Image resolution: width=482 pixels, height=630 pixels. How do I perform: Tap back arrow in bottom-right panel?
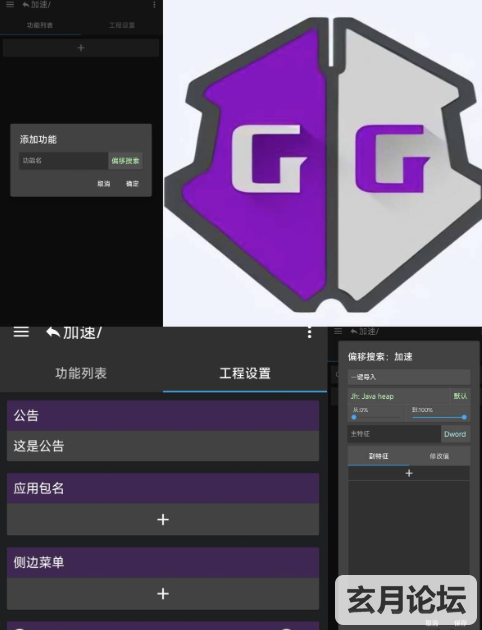354,331
